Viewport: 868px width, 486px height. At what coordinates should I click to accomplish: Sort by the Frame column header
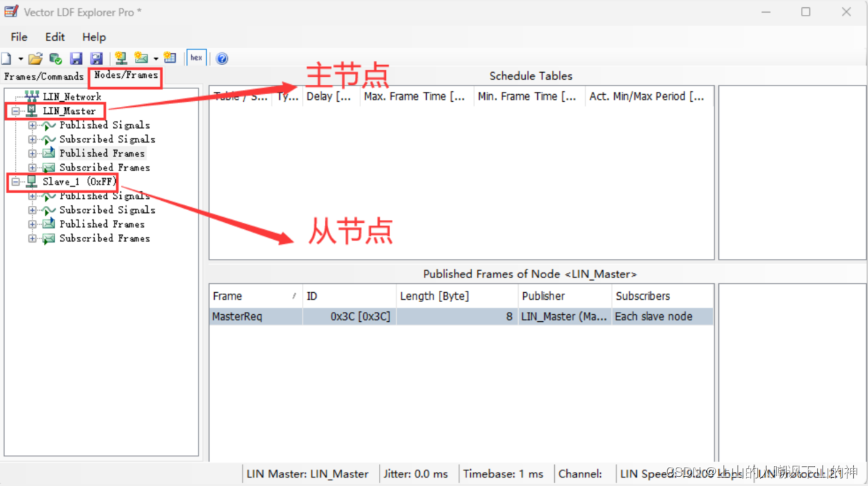[255, 296]
